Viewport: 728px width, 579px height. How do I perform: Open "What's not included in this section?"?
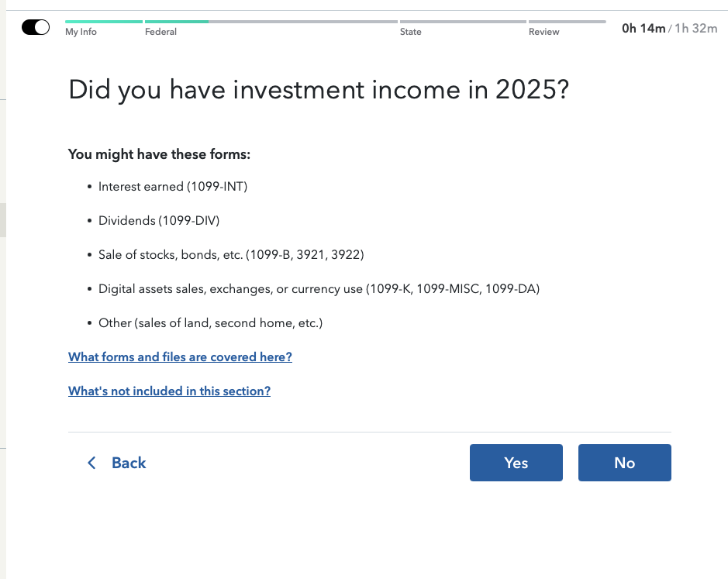tap(169, 391)
